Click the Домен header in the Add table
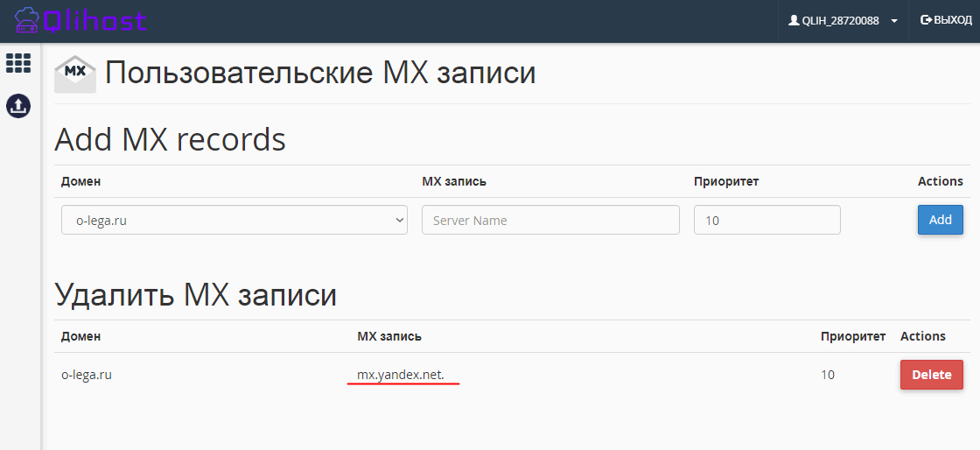The height and width of the screenshot is (450, 980). pyautogui.click(x=80, y=181)
